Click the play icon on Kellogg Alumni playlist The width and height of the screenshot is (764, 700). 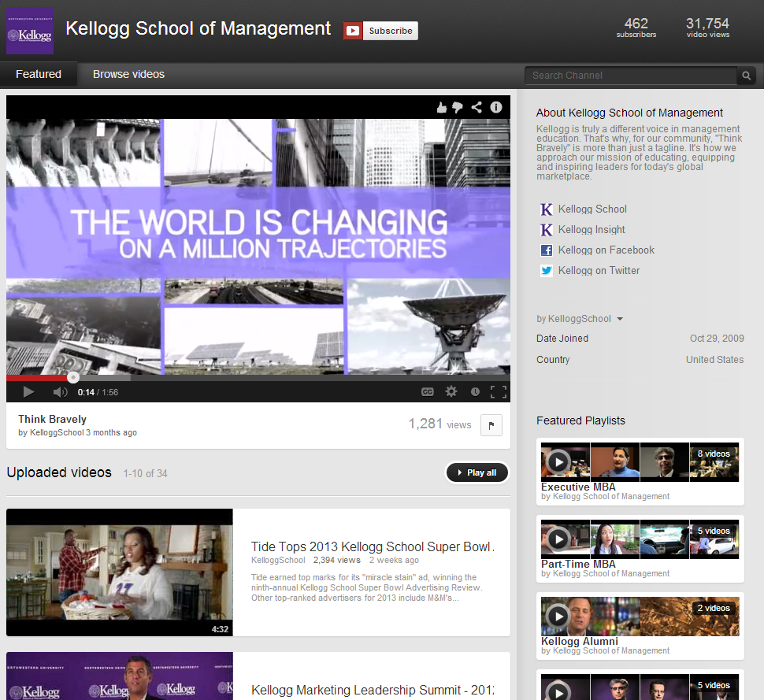pyautogui.click(x=559, y=617)
